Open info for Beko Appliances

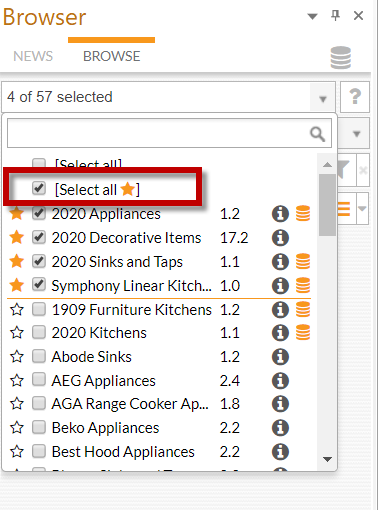(280, 428)
